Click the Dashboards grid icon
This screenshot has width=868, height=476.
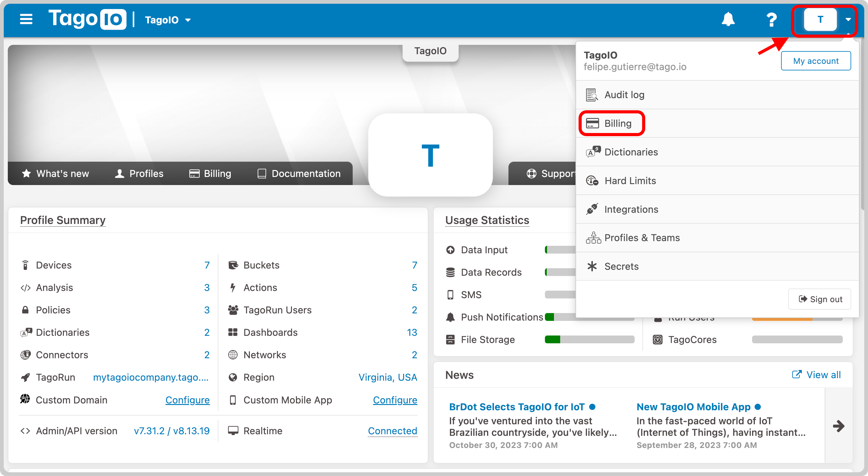[x=233, y=332]
